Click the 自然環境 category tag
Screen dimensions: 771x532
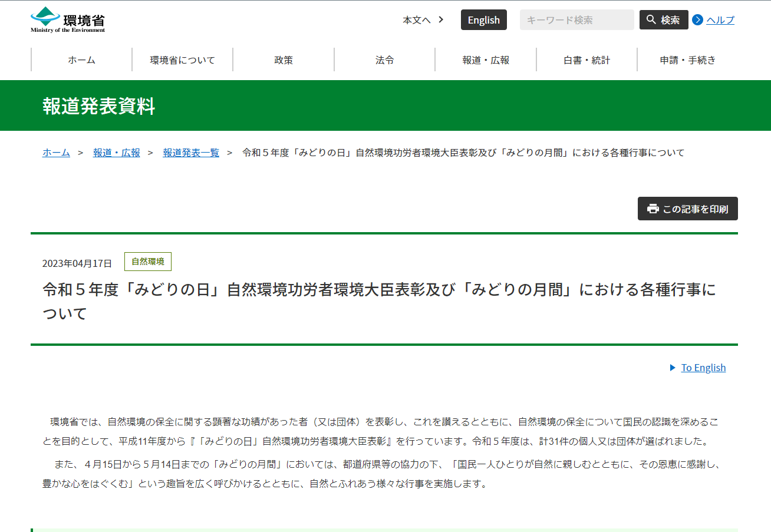[148, 262]
